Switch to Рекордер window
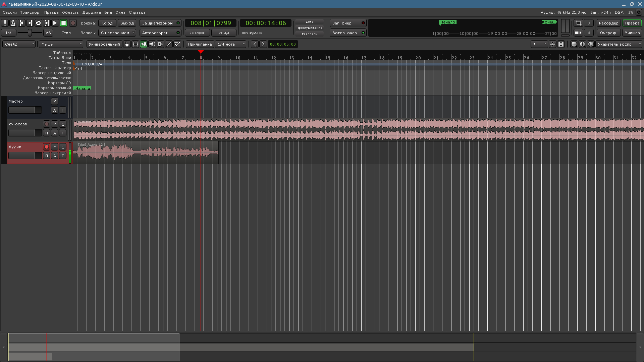Viewport: 644px width, 362px height. [609, 23]
